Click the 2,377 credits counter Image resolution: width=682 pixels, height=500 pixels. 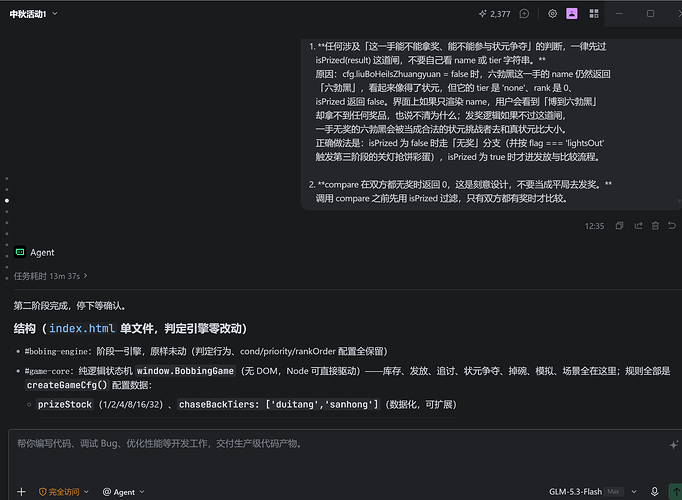point(495,14)
